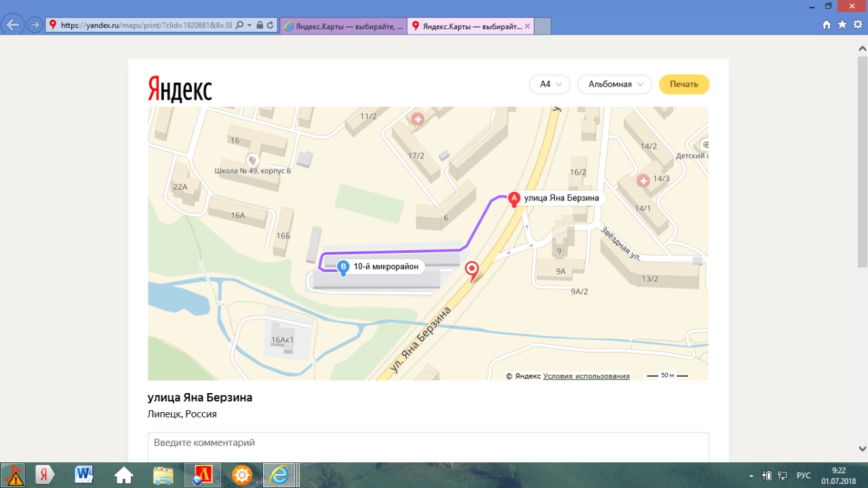Viewport: 868px width, 488px height.
Task: Switch to the first Яндекс.Карты tab
Action: pyautogui.click(x=343, y=26)
